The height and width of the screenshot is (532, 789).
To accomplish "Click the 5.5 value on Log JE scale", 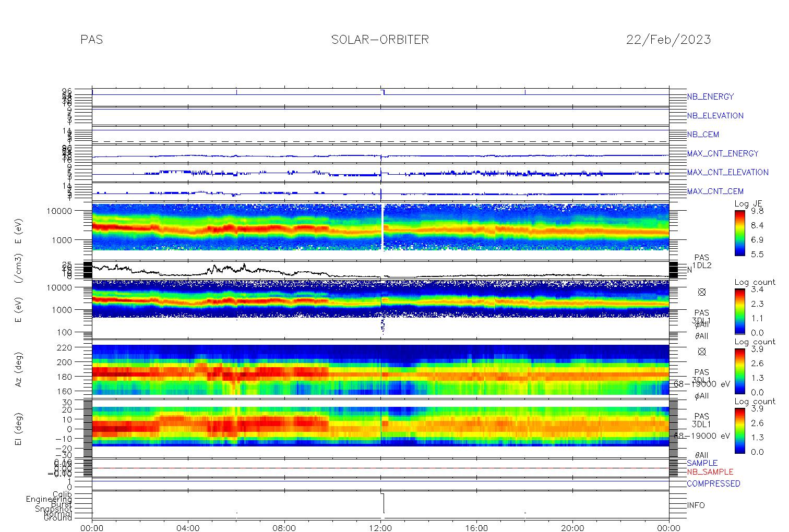I will pos(757,255).
